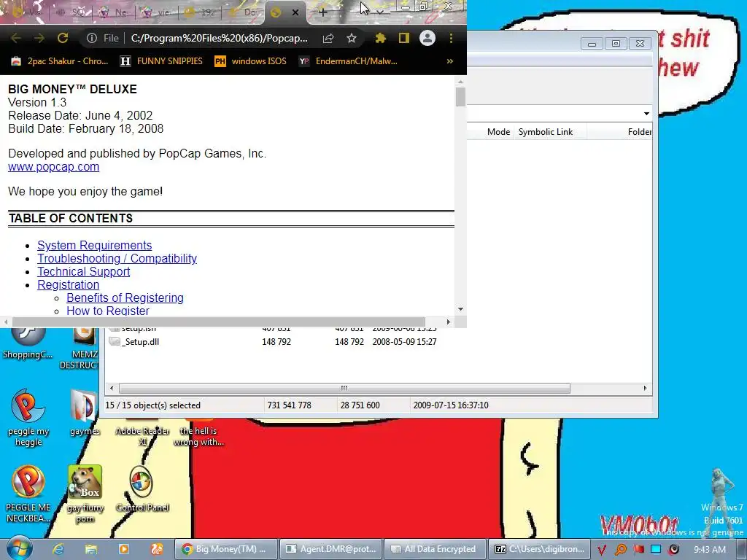
Task: Open the 7-Zip path dropdown arrow
Action: pos(646,113)
